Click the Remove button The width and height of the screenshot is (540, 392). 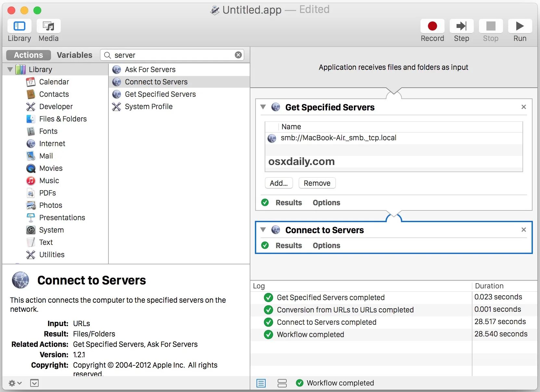[317, 183]
